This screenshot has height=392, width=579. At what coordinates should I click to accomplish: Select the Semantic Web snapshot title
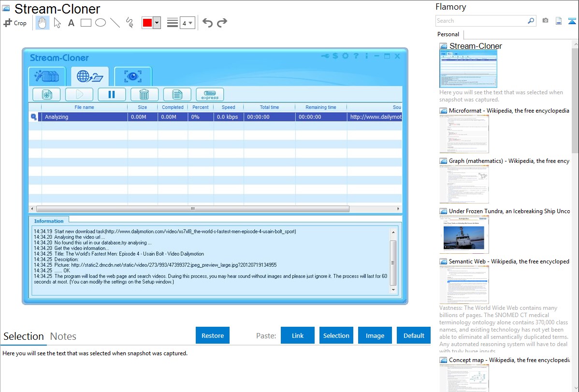[x=509, y=261]
